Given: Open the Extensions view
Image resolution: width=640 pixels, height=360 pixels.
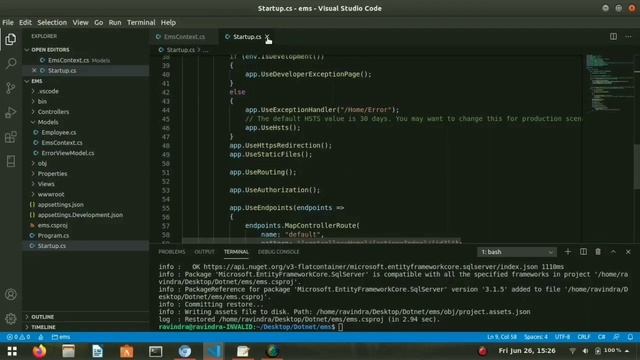Looking at the screenshot, I should point(11,137).
